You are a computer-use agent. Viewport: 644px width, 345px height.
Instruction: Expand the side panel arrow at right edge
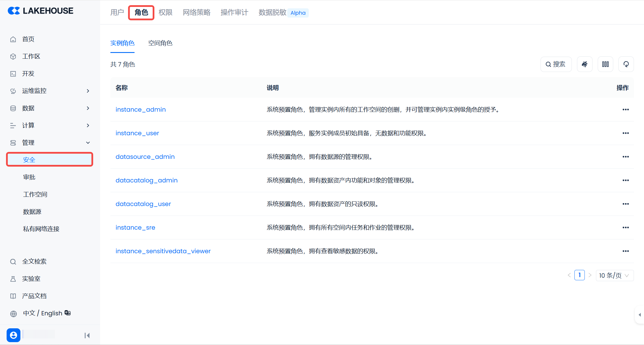[x=639, y=315]
